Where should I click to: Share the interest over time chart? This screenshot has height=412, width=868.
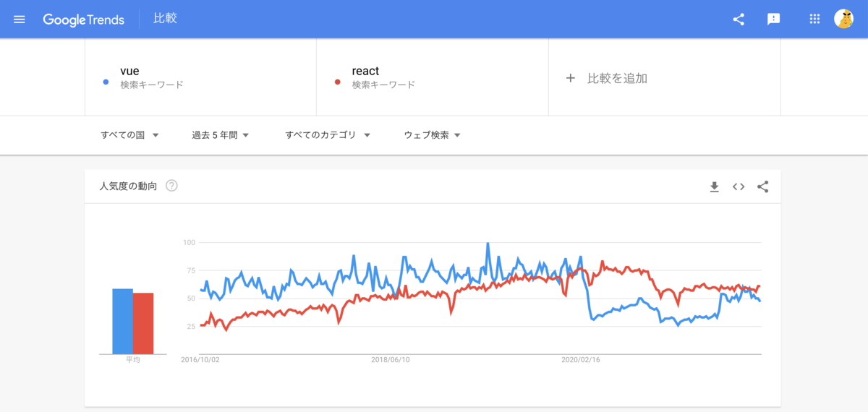click(x=763, y=187)
